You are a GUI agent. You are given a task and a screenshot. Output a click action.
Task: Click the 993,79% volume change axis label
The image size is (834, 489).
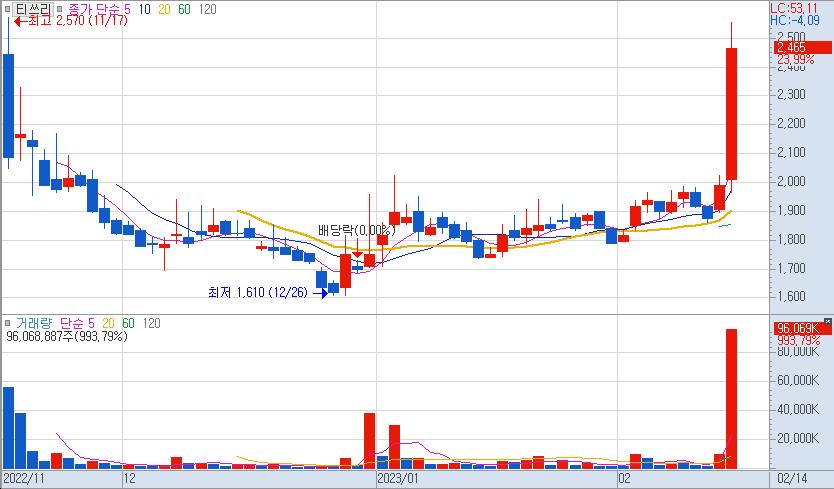798,341
